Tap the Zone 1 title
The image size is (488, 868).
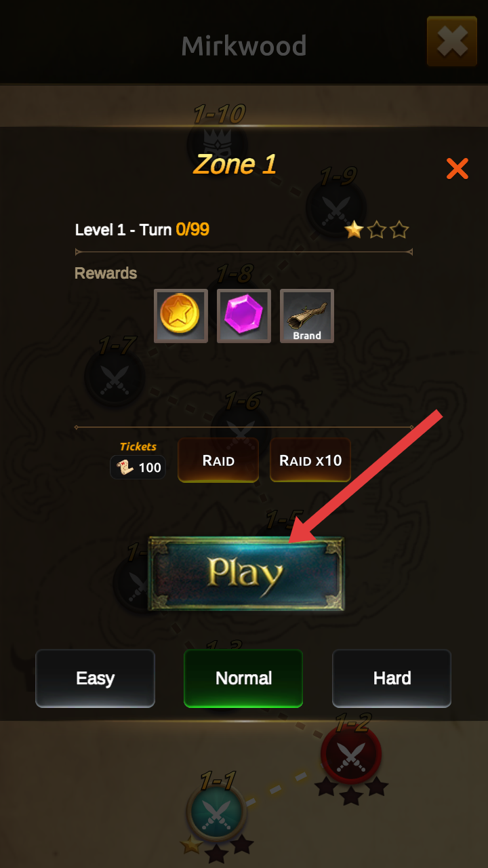(235, 164)
